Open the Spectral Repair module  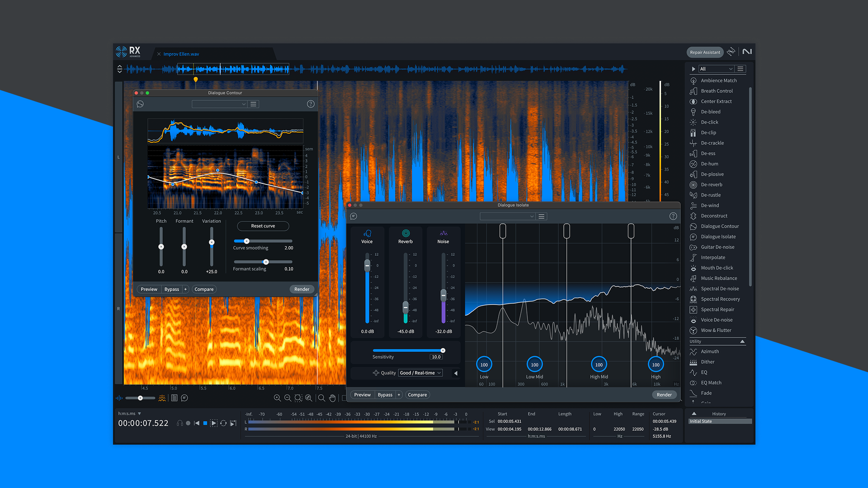[x=717, y=310]
